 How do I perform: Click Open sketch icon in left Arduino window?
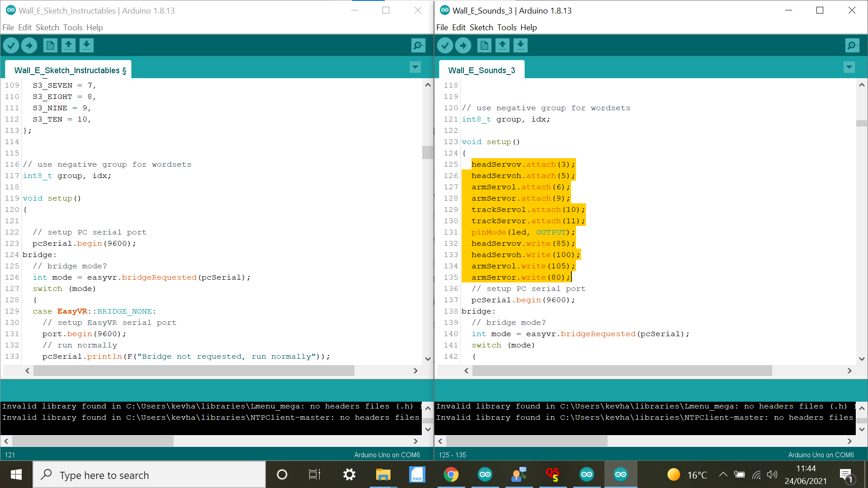[68, 45]
